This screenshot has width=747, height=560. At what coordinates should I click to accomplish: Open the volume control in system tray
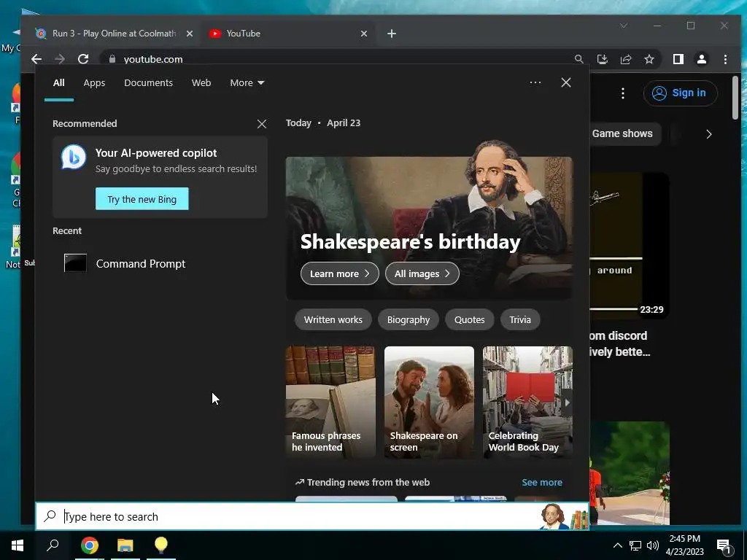coord(653,545)
